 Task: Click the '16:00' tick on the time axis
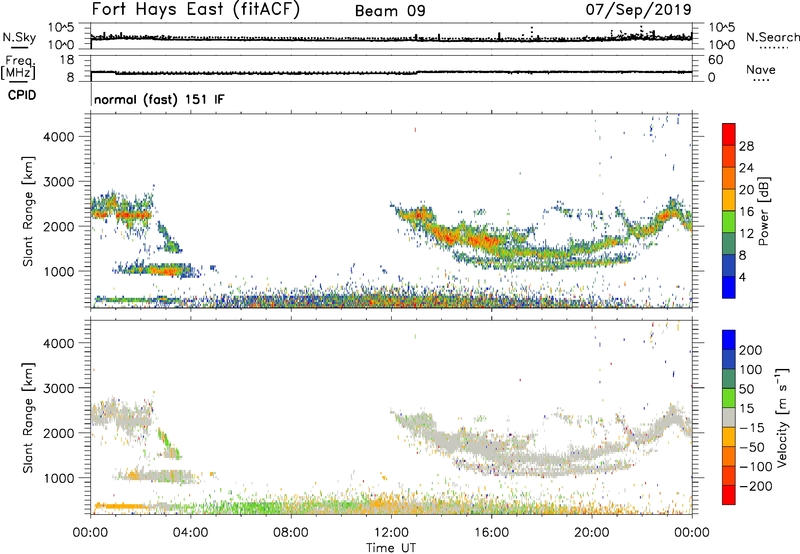(x=491, y=533)
